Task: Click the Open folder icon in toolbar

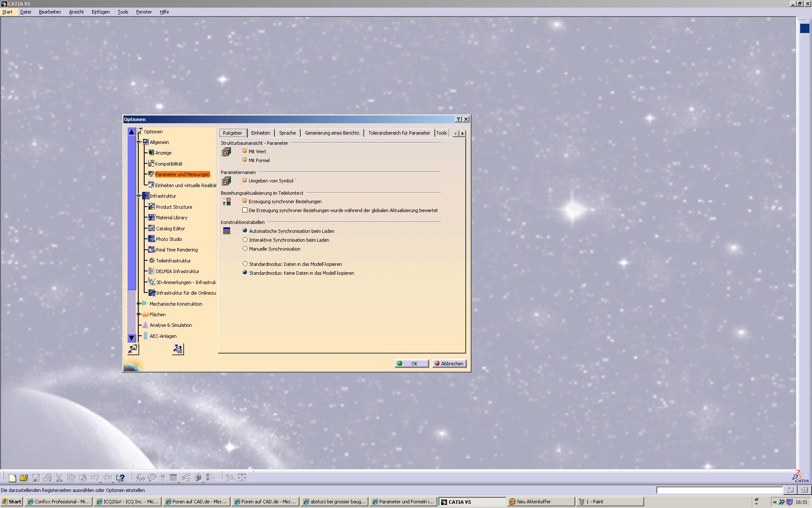Action: coord(24,478)
